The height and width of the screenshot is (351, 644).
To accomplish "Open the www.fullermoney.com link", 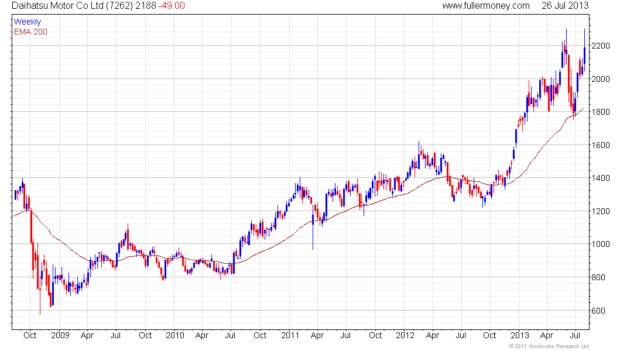I will [485, 6].
